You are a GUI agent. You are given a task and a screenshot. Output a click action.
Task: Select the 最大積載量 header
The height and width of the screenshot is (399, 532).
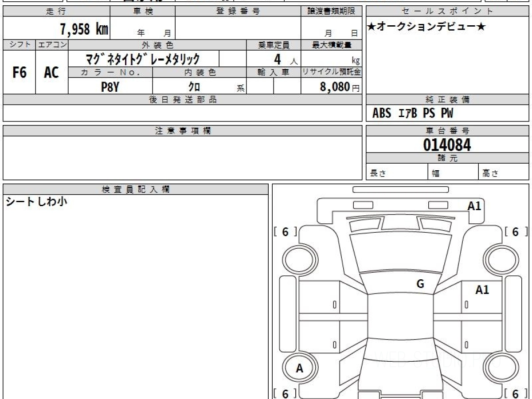[x=331, y=45]
